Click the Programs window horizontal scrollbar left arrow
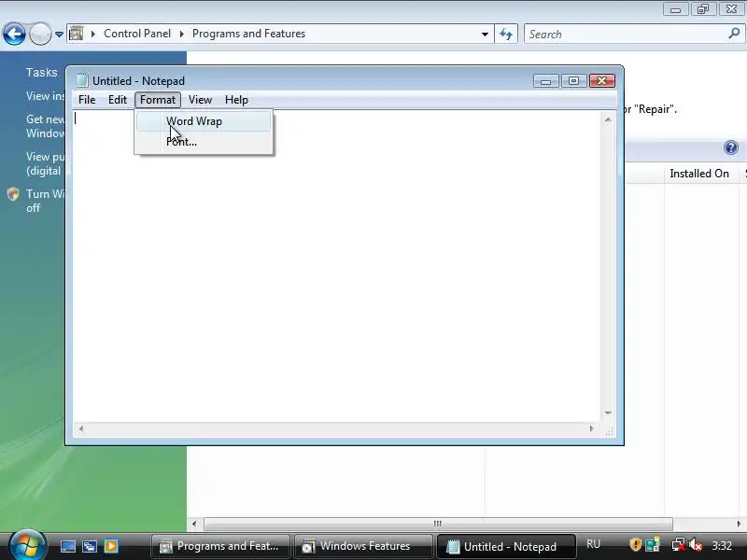The width and height of the screenshot is (747, 560). click(194, 524)
